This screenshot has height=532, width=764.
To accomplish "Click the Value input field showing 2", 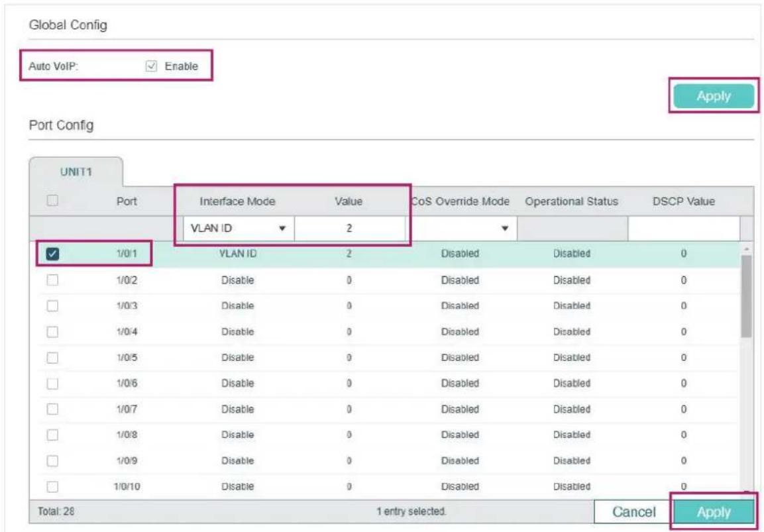I will click(x=349, y=229).
